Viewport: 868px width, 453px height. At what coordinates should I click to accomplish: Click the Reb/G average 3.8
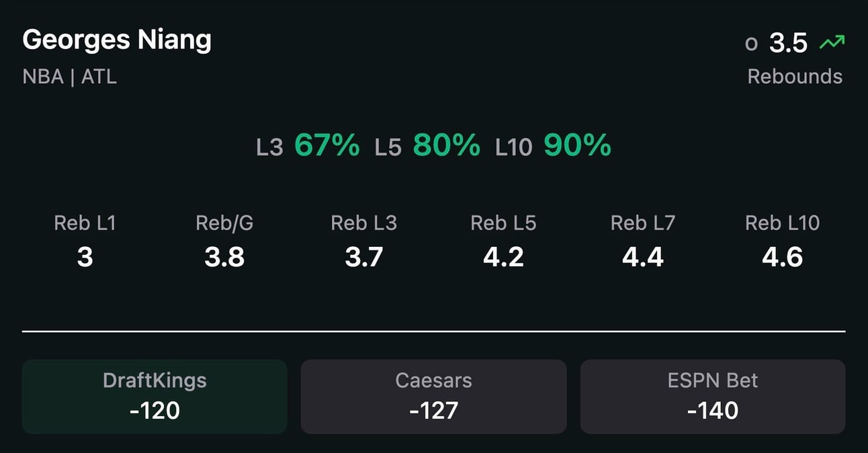[224, 257]
